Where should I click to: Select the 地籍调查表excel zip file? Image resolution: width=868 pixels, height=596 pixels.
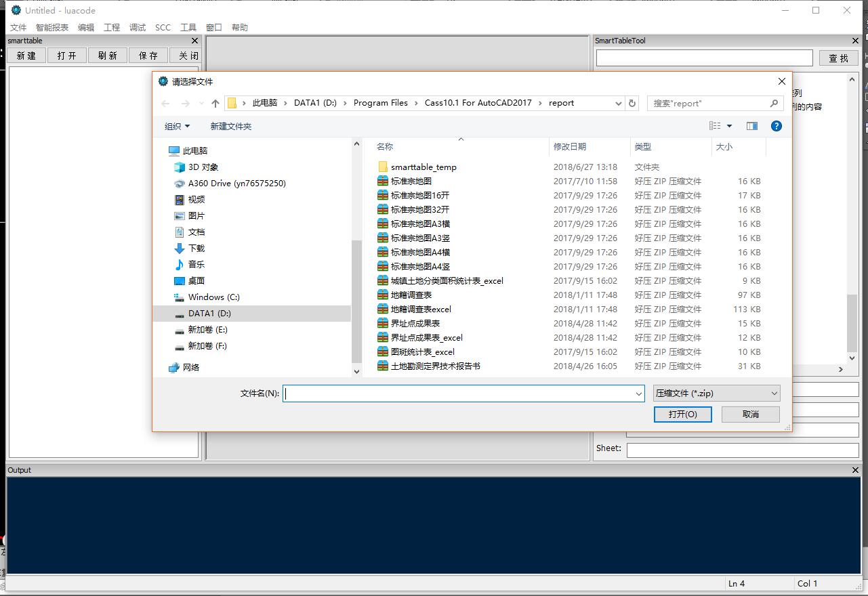[x=421, y=309]
